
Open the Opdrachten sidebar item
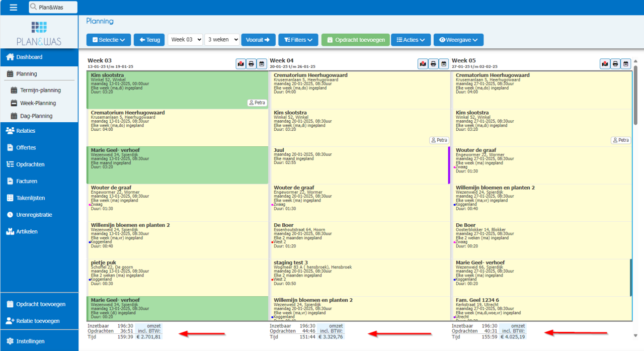coord(39,164)
